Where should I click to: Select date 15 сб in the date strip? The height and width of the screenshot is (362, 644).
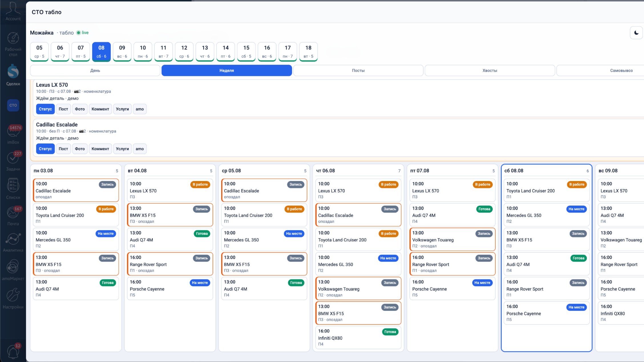pyautogui.click(x=246, y=52)
